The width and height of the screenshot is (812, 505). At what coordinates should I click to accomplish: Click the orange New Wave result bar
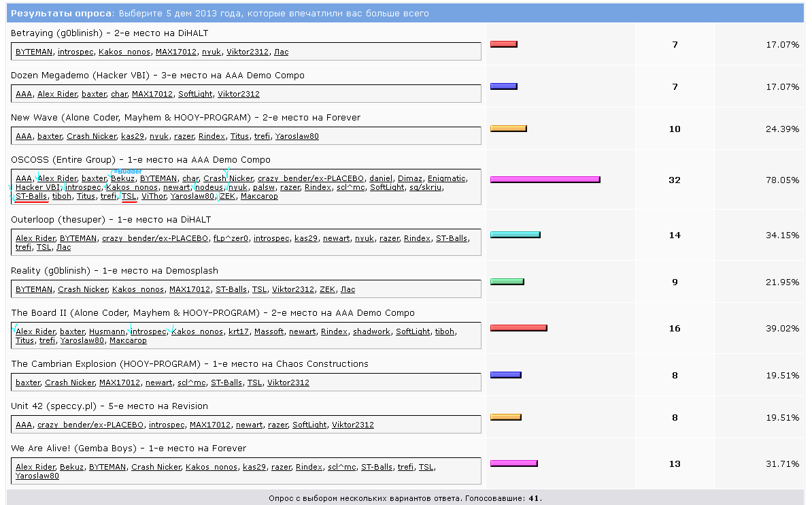tap(508, 129)
